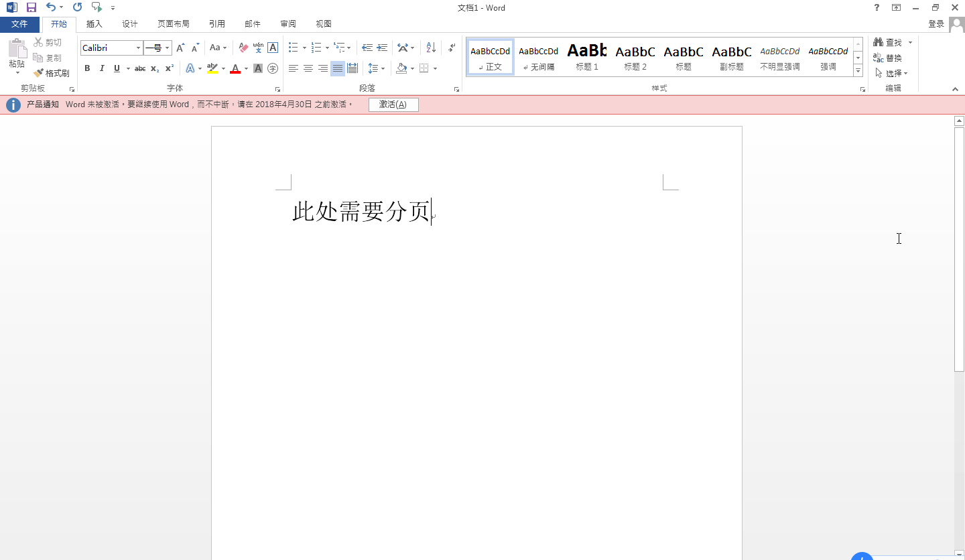This screenshot has height=560, width=965.
Task: Apply bullets to the paragraph
Action: coord(292,48)
